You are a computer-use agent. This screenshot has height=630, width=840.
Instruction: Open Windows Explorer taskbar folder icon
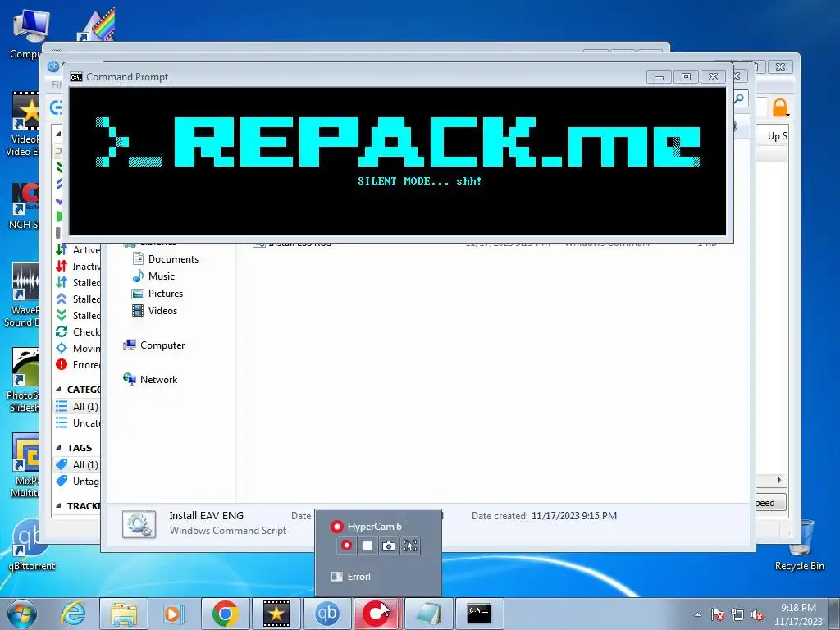click(124, 614)
